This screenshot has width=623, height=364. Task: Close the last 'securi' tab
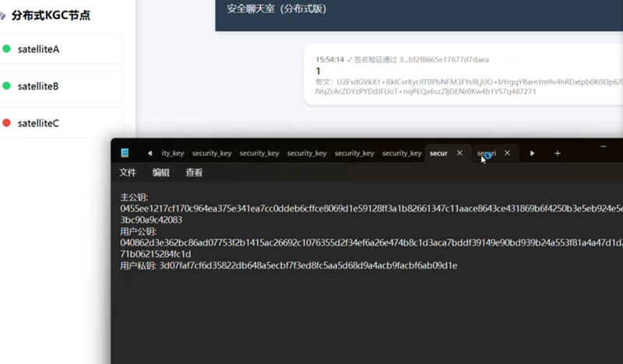[508, 152]
